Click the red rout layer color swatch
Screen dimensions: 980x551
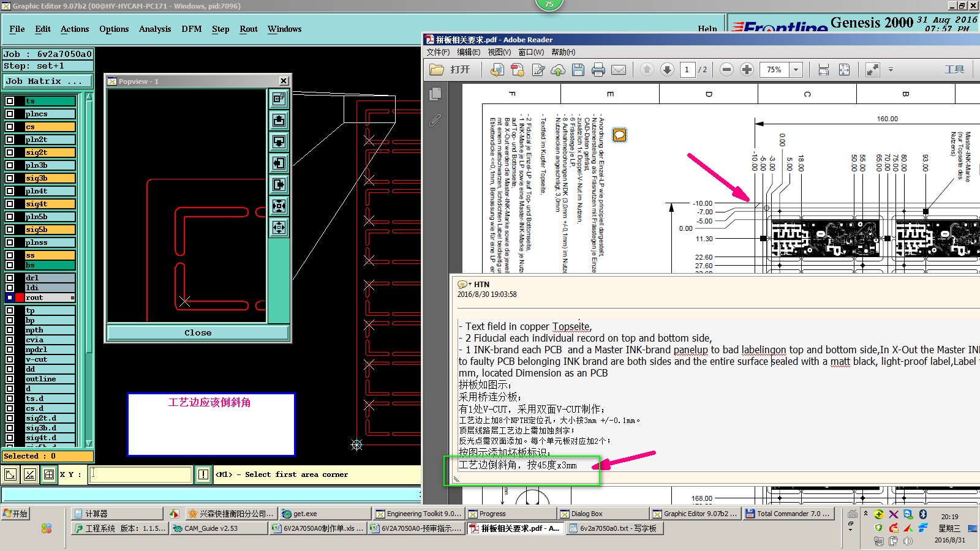coord(20,298)
